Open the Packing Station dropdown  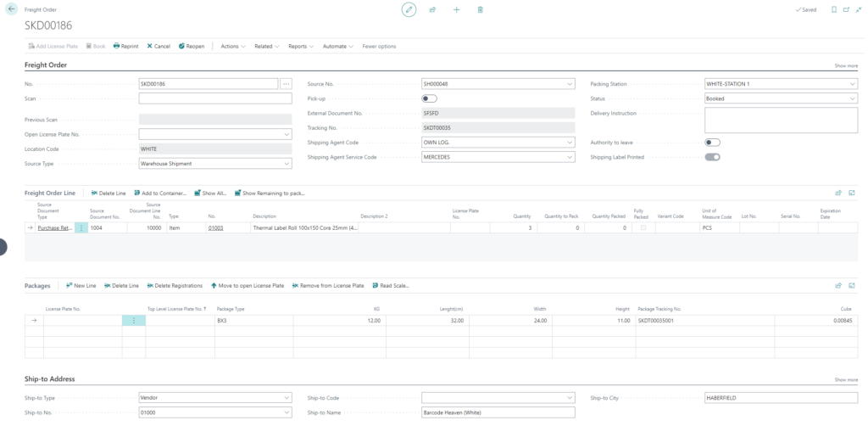851,84
